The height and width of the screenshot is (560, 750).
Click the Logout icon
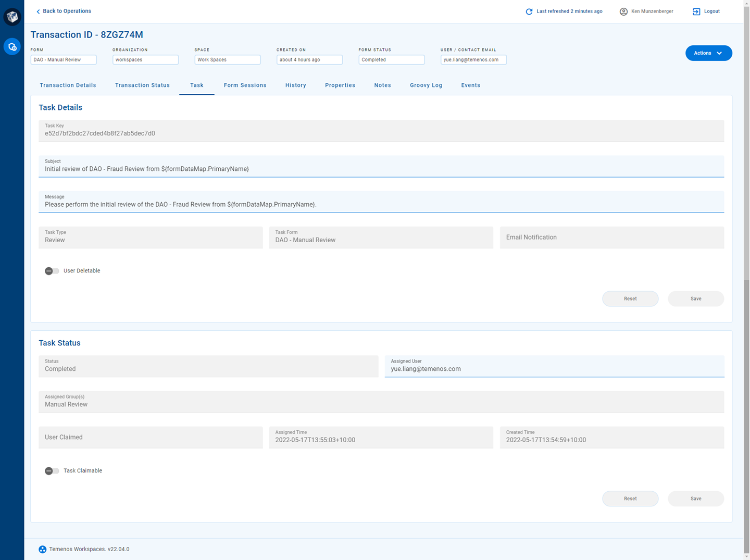696,11
